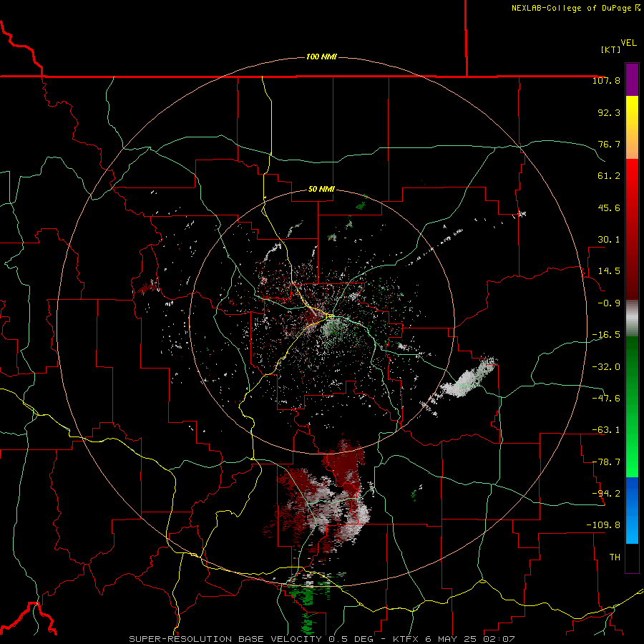
Task: Click the 92.3 legend value
Action: pos(609,112)
